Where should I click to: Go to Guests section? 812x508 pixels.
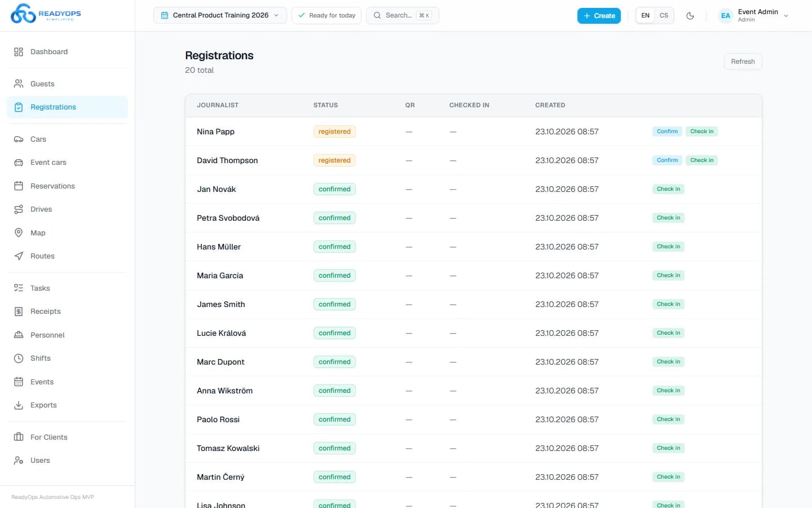(x=68, y=84)
